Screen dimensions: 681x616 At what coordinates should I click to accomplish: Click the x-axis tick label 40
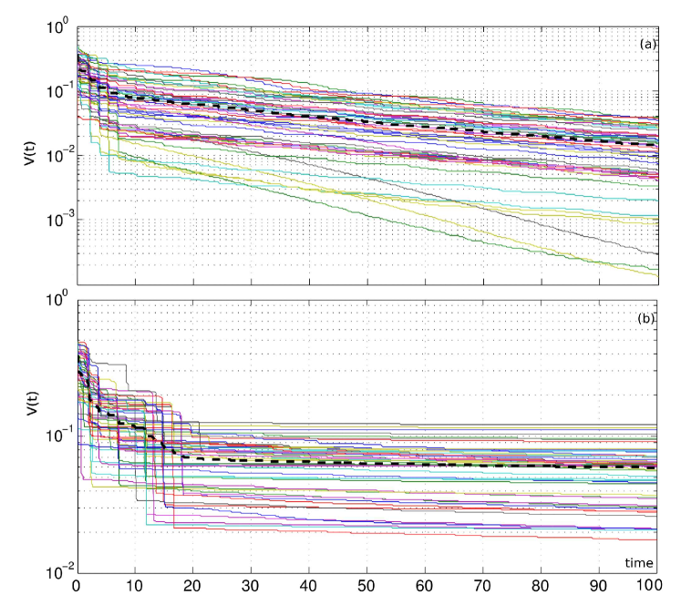click(x=308, y=586)
